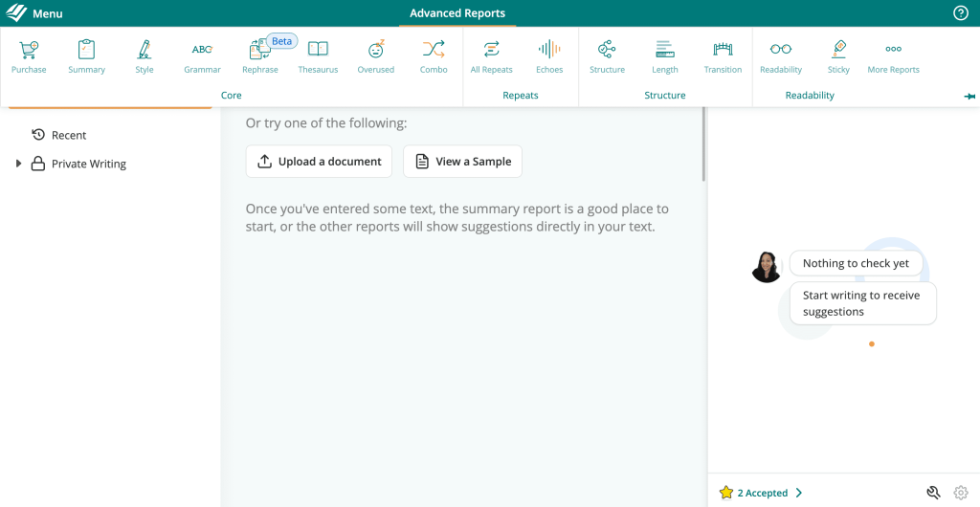Image resolution: width=980 pixels, height=507 pixels.
Task: Click View a Sample button
Action: point(462,161)
